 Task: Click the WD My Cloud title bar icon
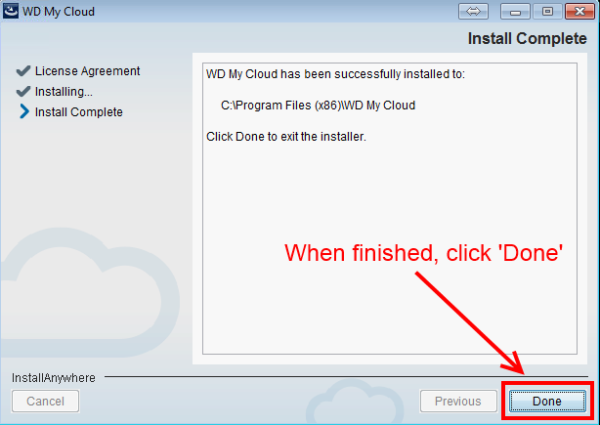pos(11,11)
